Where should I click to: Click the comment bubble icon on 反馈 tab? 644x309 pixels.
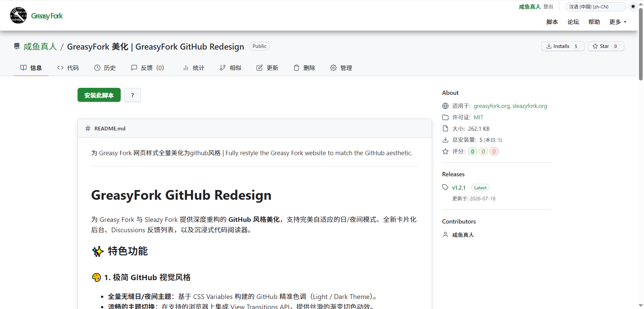pos(134,68)
